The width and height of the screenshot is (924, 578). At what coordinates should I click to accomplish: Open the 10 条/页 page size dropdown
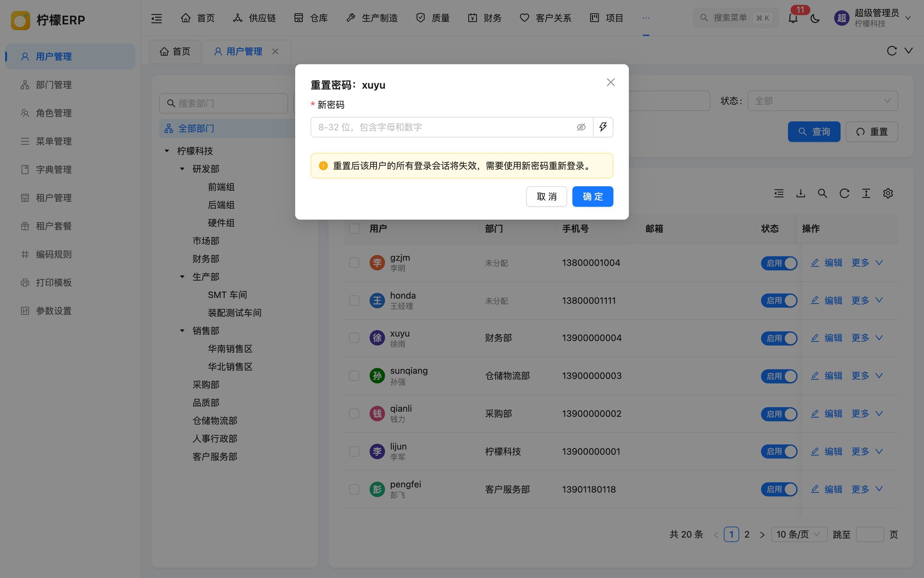799,534
